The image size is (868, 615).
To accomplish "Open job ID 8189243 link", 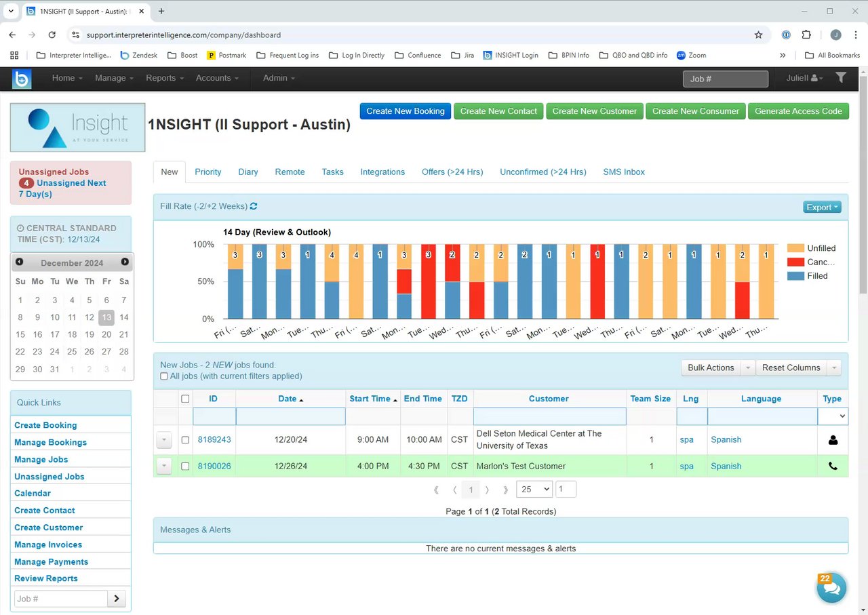I will [x=214, y=440].
